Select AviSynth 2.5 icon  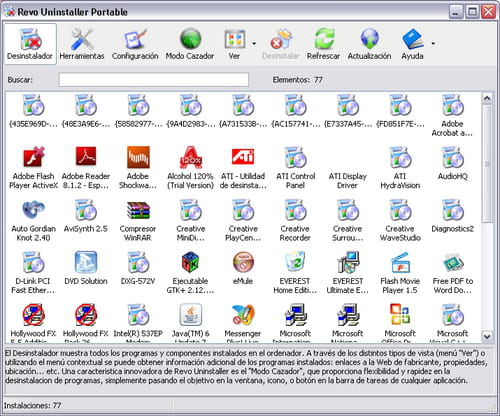[x=86, y=209]
